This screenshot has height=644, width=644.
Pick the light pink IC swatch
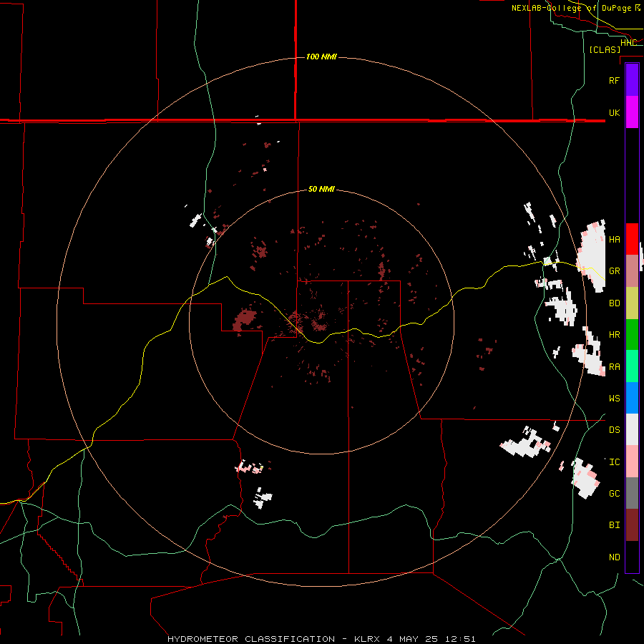pos(632,462)
